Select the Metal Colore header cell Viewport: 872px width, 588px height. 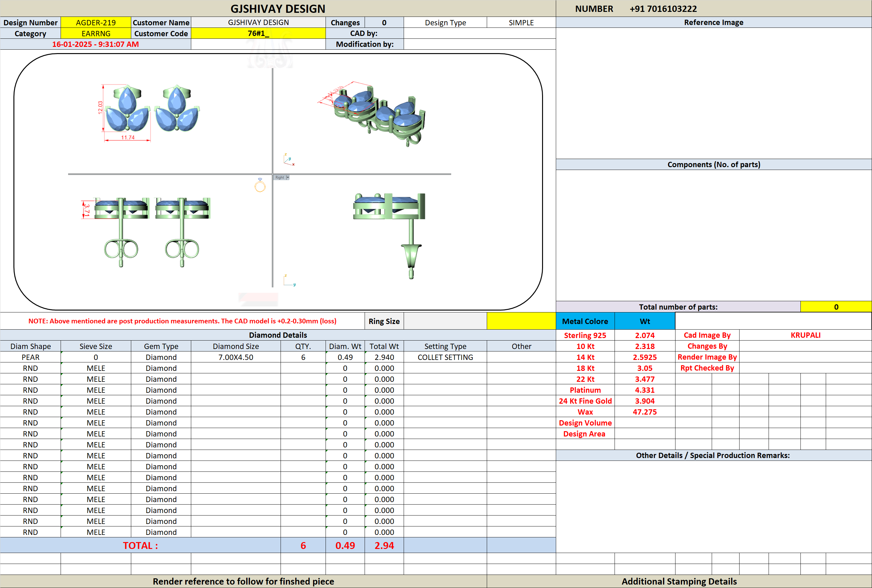[x=585, y=321]
